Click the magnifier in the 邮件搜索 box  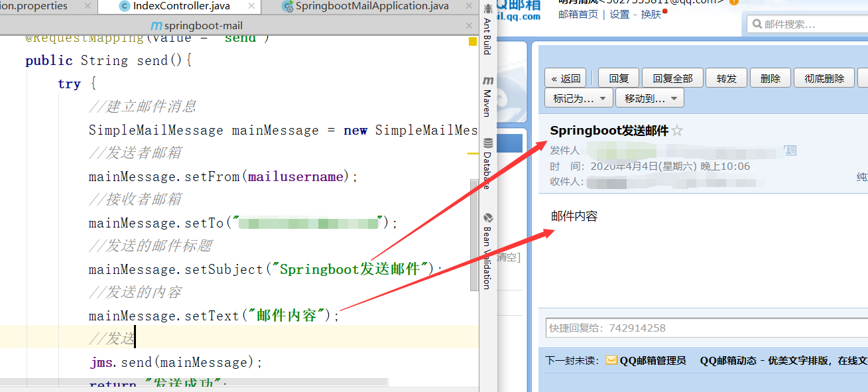pyautogui.click(x=756, y=24)
